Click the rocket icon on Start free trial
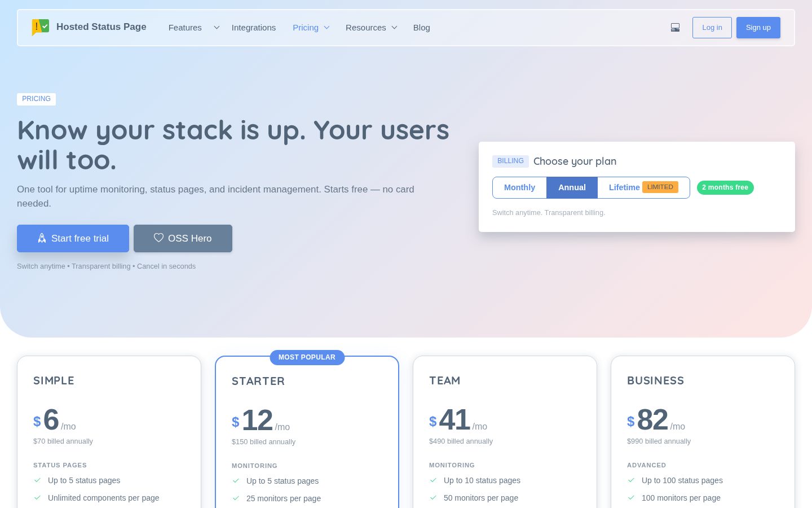Screen dimensions: 812x508 pyautogui.click(x=42, y=238)
